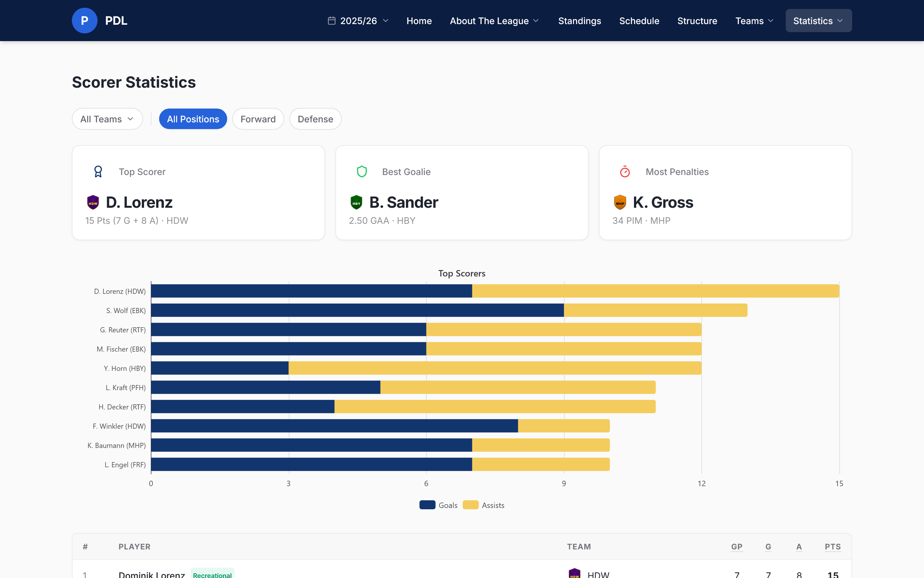Open the All Teams filter dropdown
Screen dimensions: 924x578
click(x=107, y=119)
